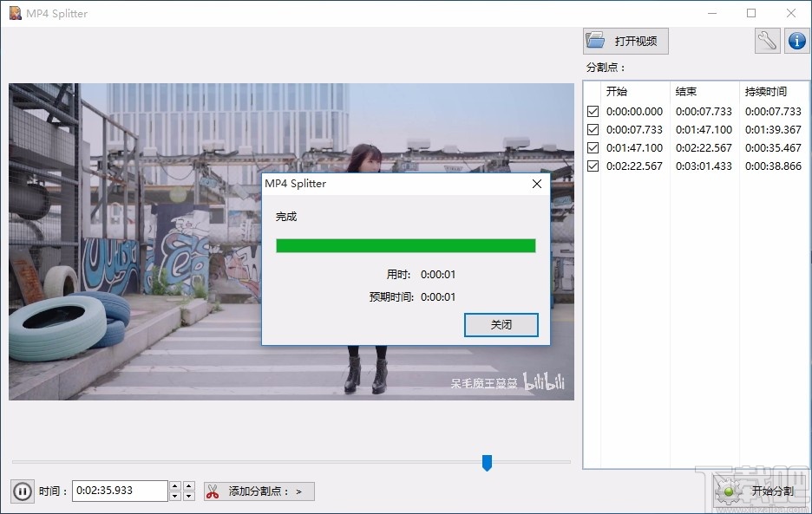
Task: Click the 开始分割 start split button
Action: pos(758,491)
